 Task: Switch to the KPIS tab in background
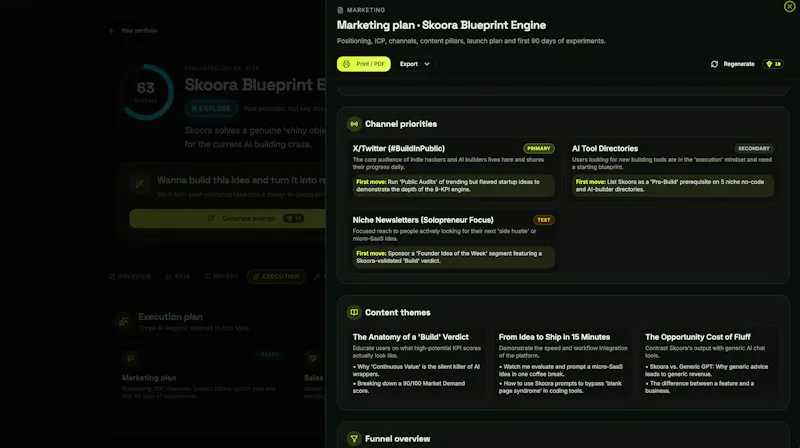click(178, 277)
